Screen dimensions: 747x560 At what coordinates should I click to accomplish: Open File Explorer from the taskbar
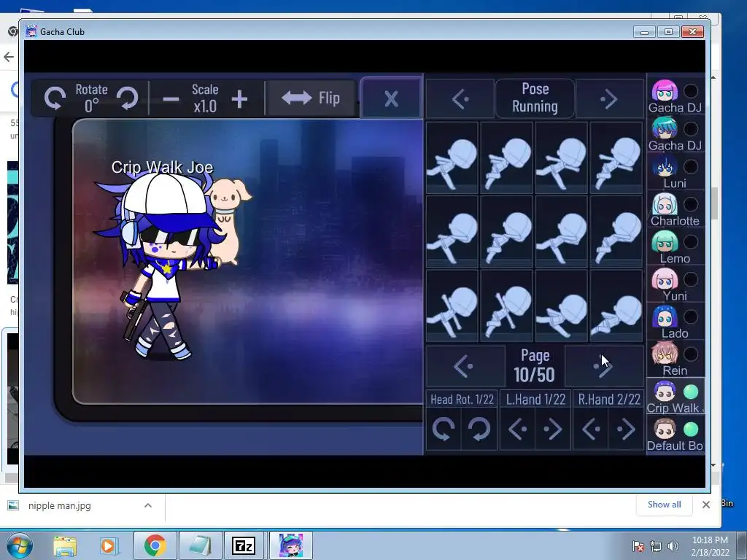coord(65,545)
